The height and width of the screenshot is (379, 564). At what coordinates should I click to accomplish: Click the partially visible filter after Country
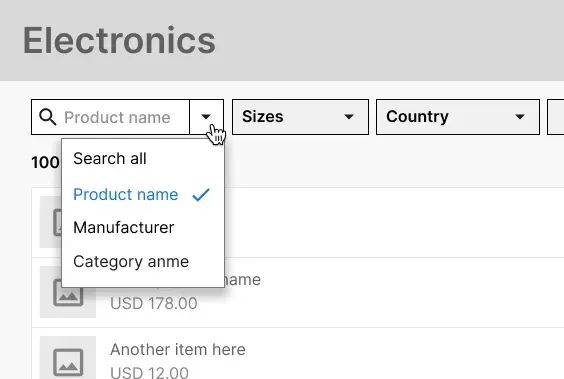tap(556, 117)
